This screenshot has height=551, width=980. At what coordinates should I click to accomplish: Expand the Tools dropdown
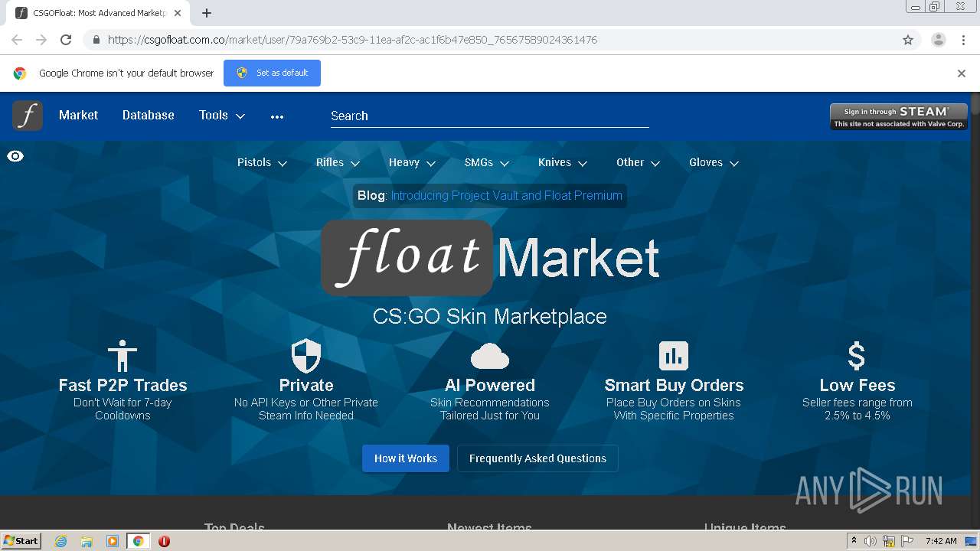[222, 116]
